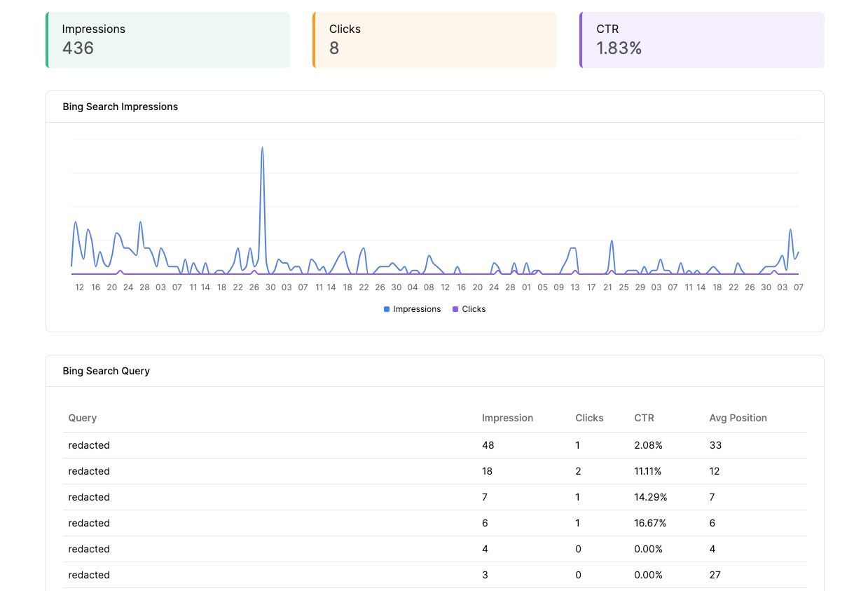
Task: Click the purple Clicks legend swatch
Action: (455, 309)
